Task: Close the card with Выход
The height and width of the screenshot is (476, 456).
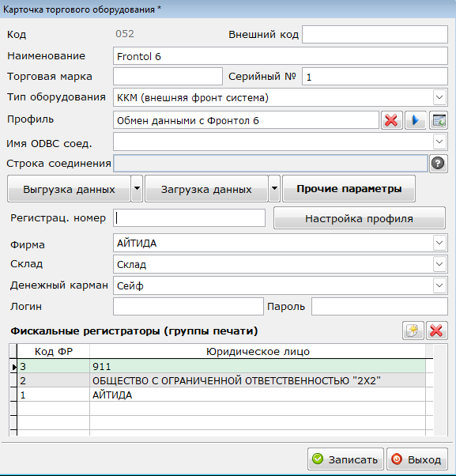Action: (x=417, y=459)
